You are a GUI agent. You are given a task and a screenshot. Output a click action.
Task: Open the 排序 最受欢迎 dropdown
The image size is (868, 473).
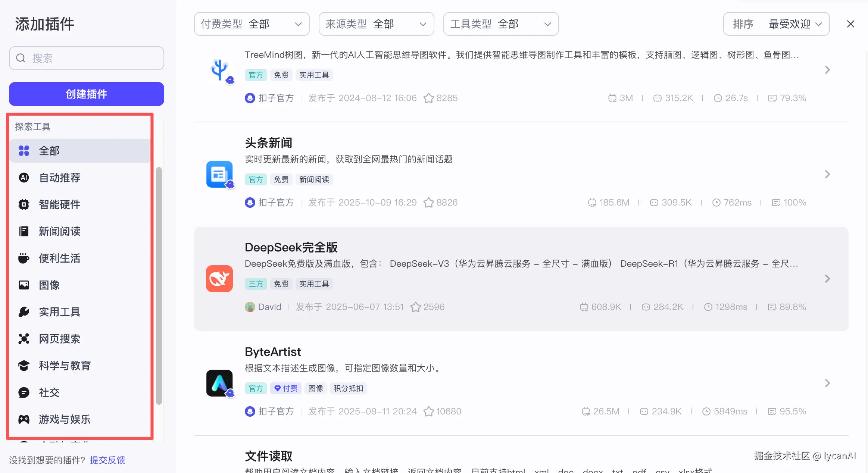(776, 24)
